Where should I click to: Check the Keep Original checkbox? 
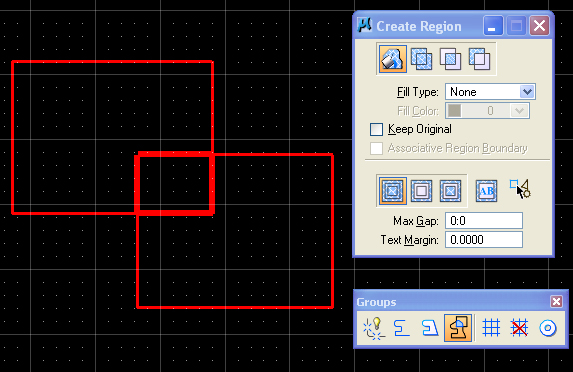coord(376,129)
